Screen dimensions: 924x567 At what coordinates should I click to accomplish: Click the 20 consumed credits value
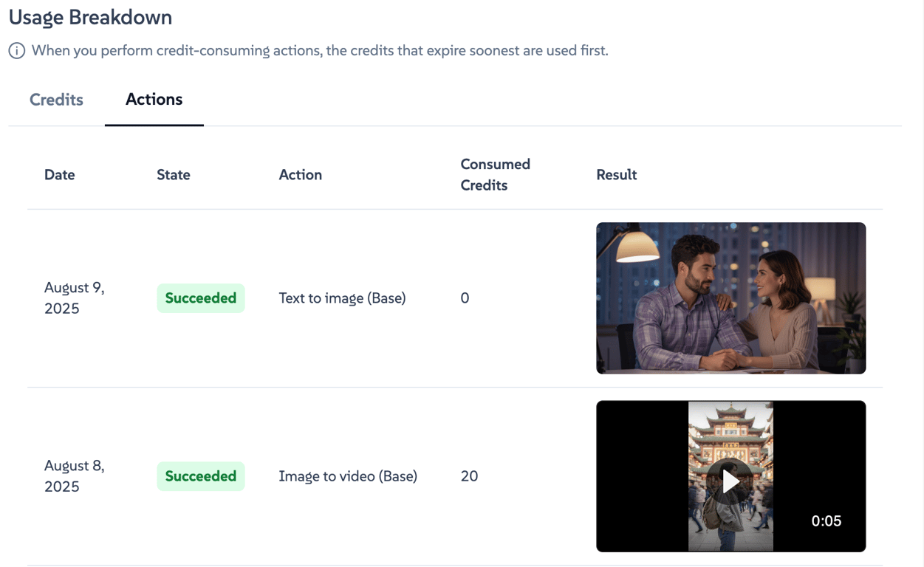pyautogui.click(x=469, y=476)
